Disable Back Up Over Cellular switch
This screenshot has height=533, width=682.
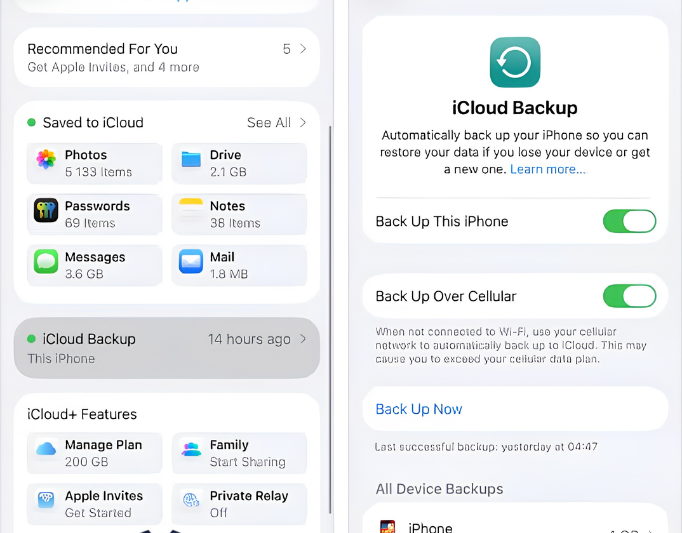pos(629,296)
